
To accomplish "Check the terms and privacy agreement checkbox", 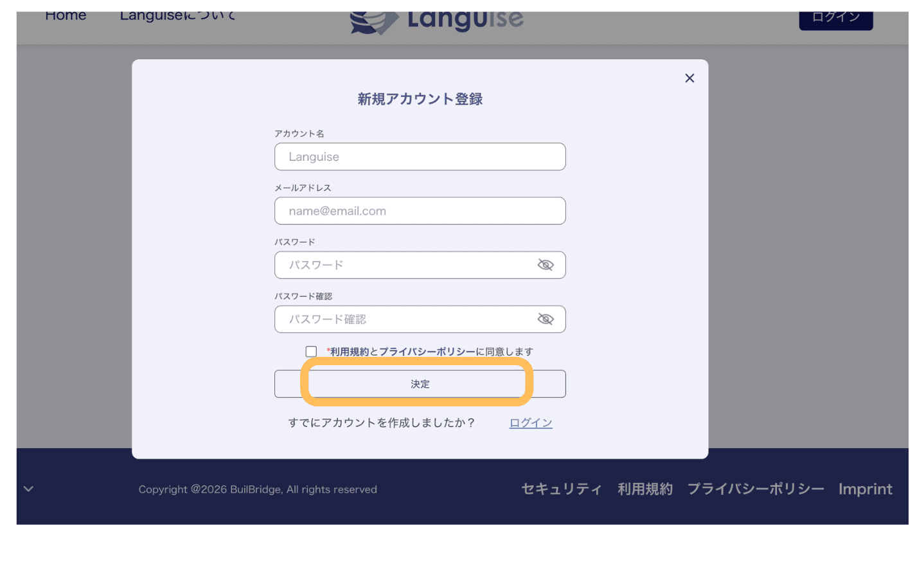I will [x=311, y=352].
